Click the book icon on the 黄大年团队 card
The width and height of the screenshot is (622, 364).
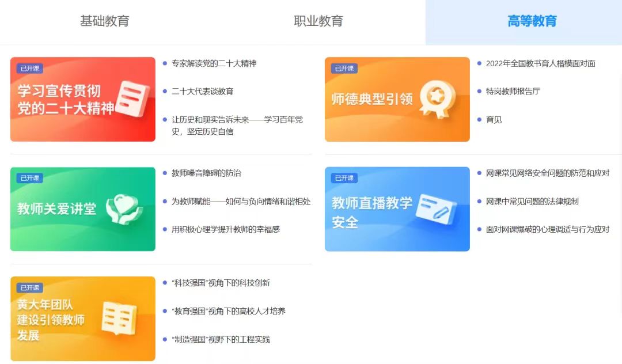click(x=119, y=318)
